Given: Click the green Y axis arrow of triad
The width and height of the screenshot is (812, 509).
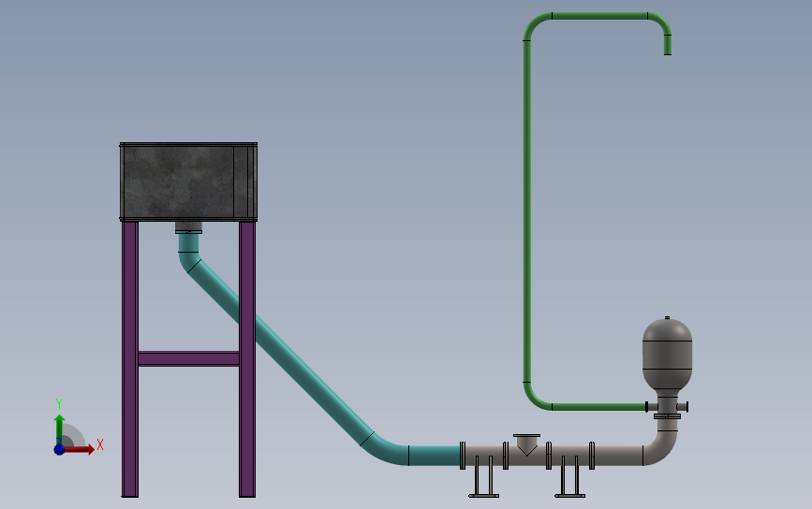Looking at the screenshot, I should coord(60,429).
